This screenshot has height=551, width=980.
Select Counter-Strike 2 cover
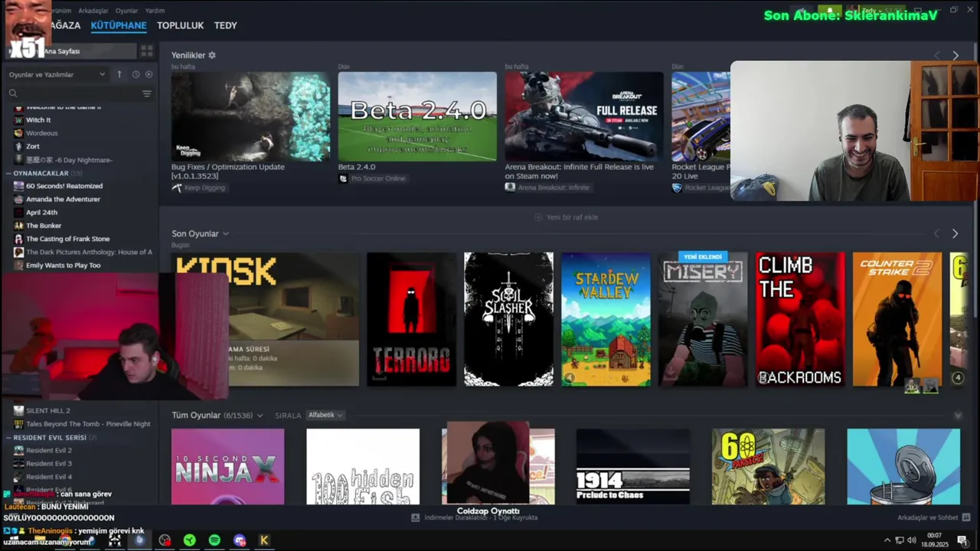click(x=897, y=319)
